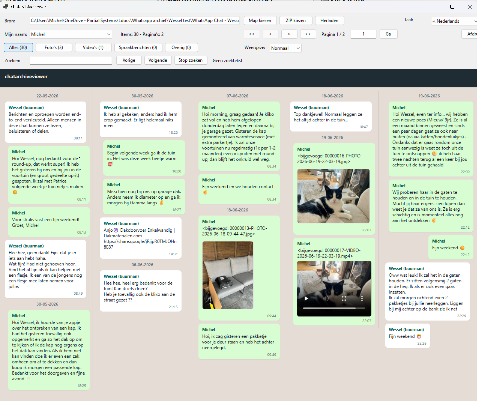This screenshot has height=401, width=477.
Task: Select the Overig filter tab
Action: pos(182,48)
